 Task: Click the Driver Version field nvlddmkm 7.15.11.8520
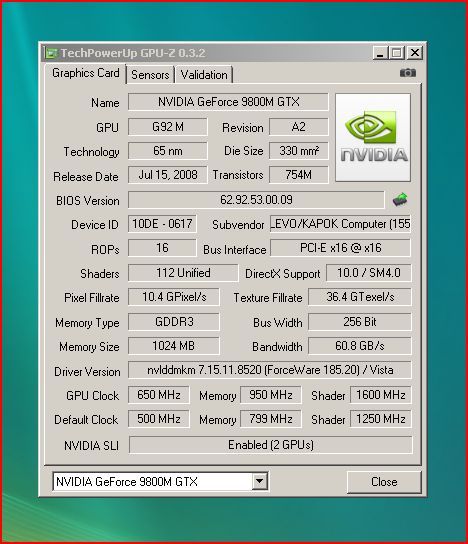[x=270, y=370]
